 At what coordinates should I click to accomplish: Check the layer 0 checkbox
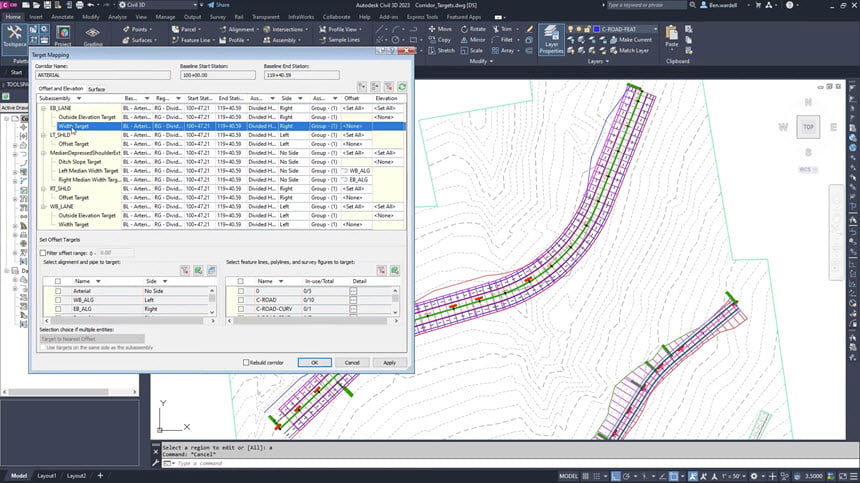pyautogui.click(x=241, y=291)
